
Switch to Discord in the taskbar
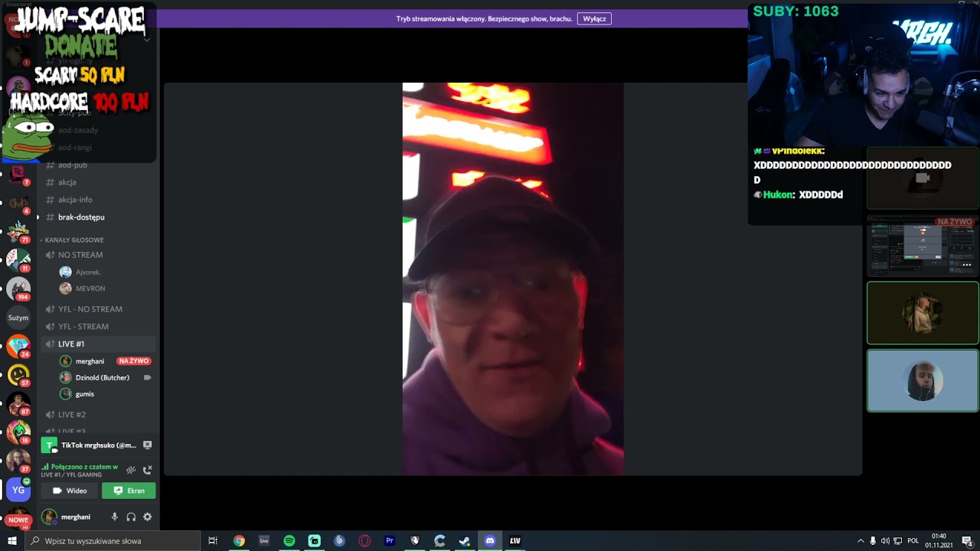point(490,541)
